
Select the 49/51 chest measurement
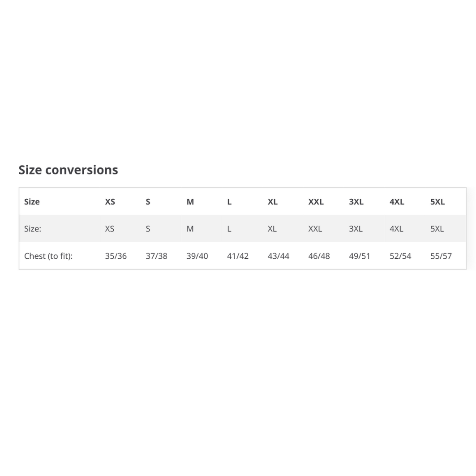(x=360, y=256)
